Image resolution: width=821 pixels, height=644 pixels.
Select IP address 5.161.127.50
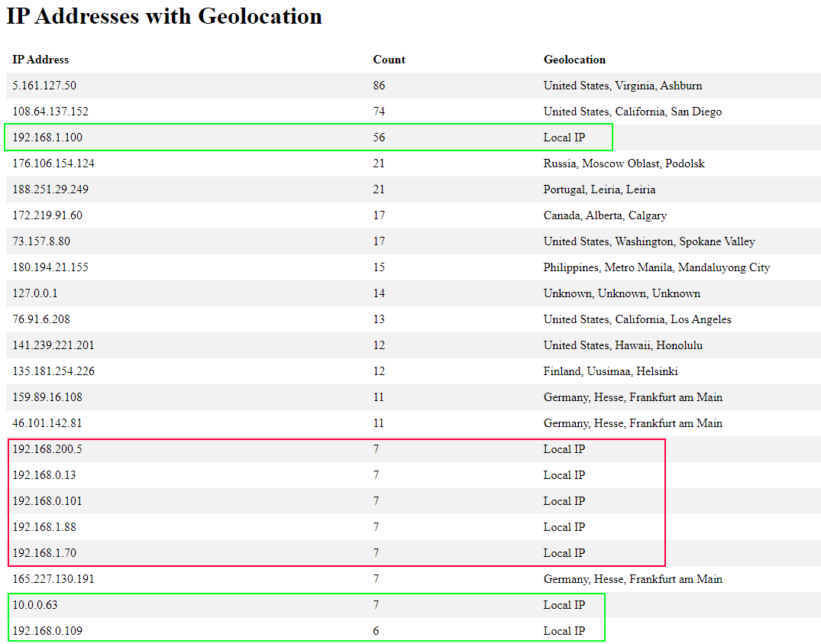[44, 86]
